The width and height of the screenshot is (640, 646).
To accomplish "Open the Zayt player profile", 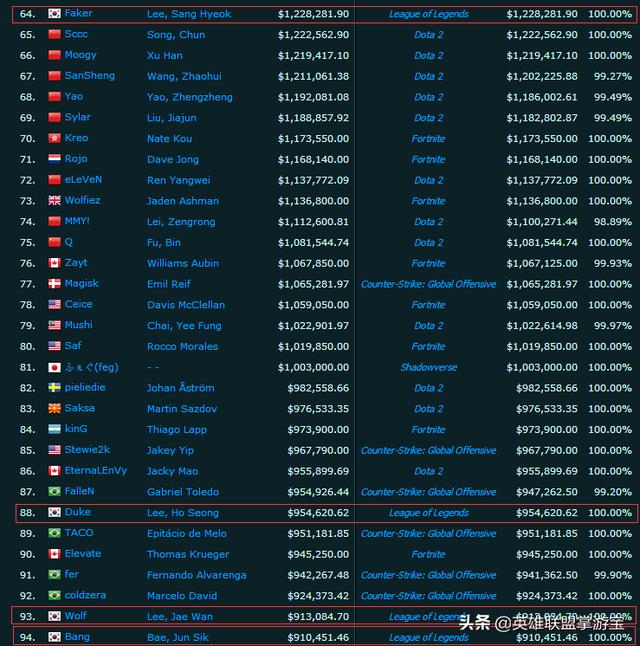I will (x=76, y=262).
